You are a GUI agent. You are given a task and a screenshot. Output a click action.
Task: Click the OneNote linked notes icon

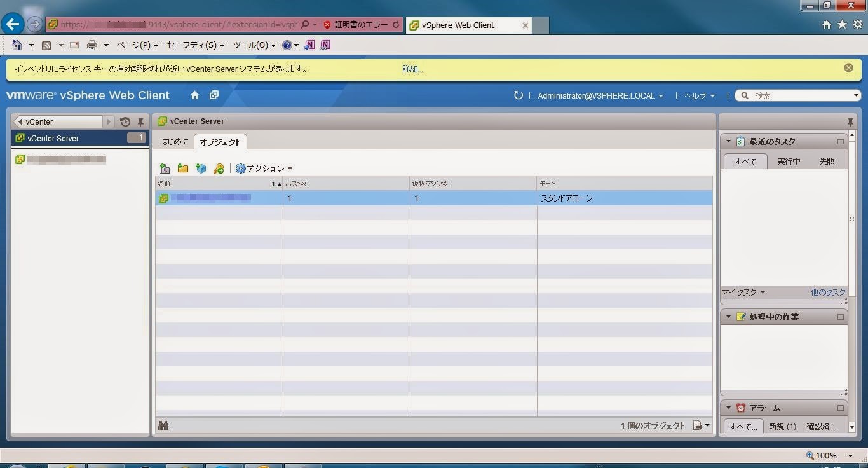click(325, 45)
